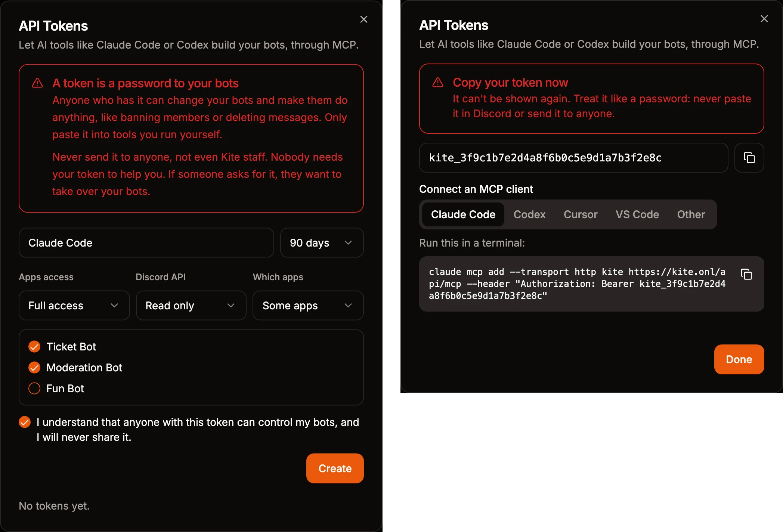Close the right API Tokens dialog
783x532 pixels.
pyautogui.click(x=764, y=19)
